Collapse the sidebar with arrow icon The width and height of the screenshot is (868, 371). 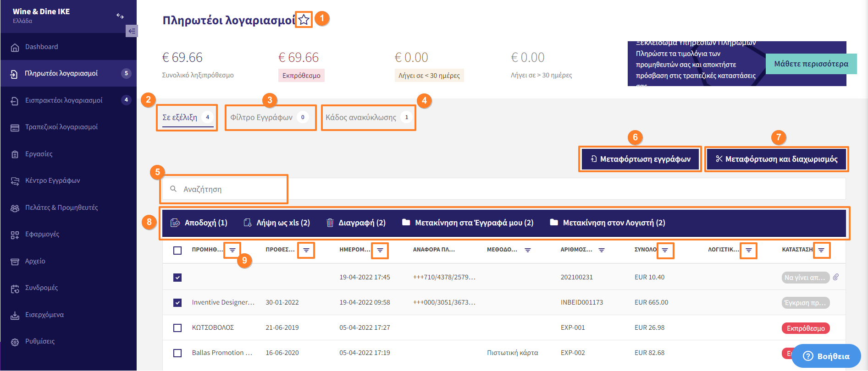132,31
